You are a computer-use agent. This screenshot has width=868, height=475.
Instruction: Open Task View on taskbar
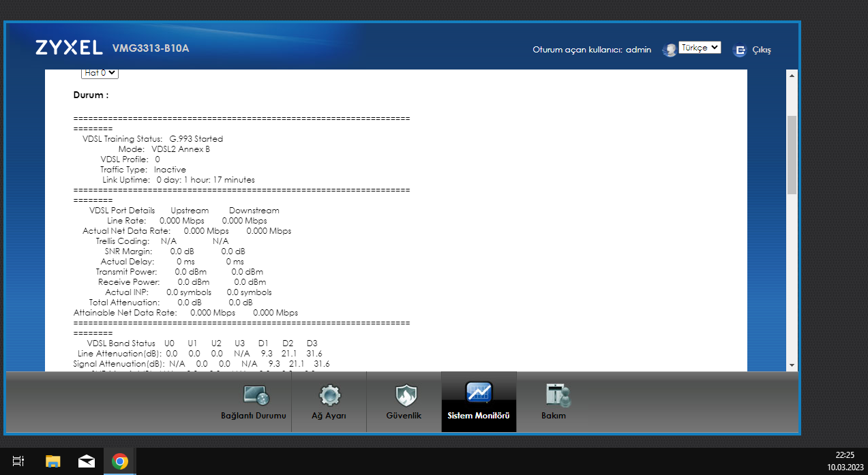tap(18, 461)
